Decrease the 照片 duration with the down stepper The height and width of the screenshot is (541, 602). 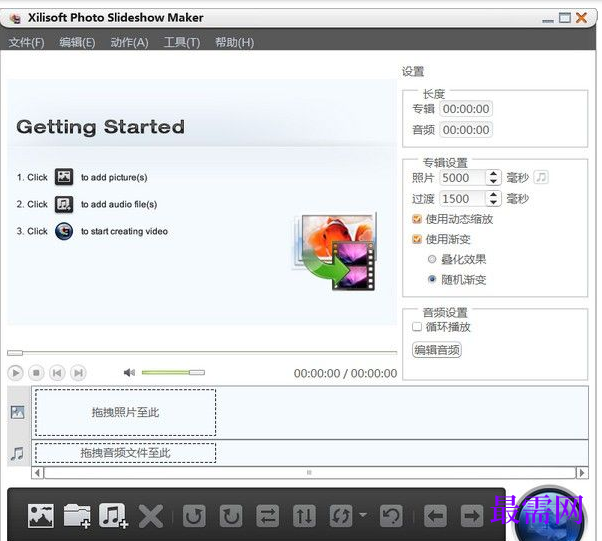(x=494, y=182)
